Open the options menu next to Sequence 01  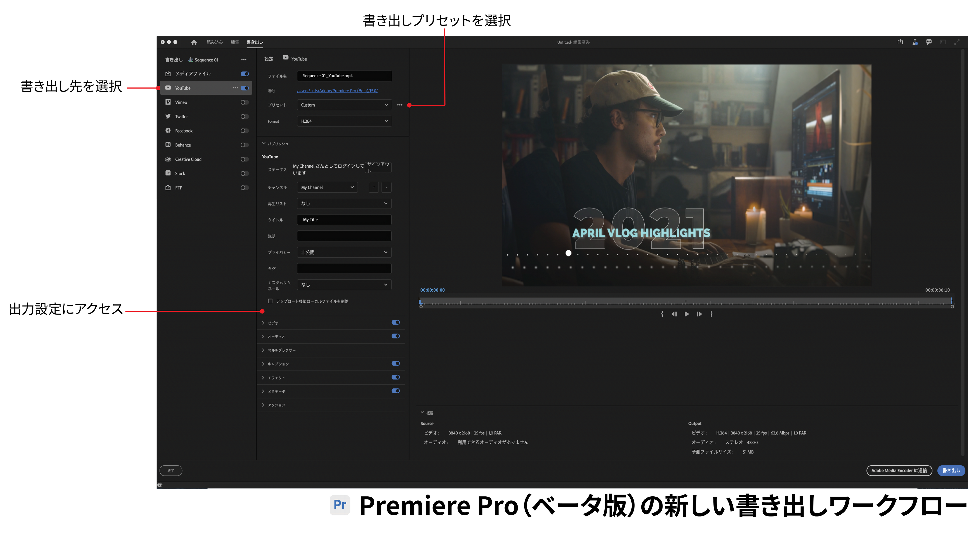click(x=244, y=60)
